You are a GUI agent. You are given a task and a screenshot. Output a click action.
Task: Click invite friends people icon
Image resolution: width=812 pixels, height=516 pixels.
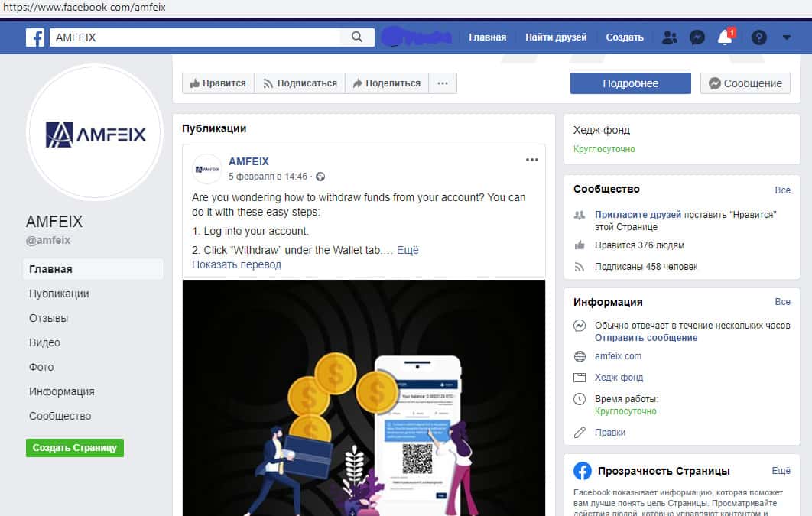(580, 215)
